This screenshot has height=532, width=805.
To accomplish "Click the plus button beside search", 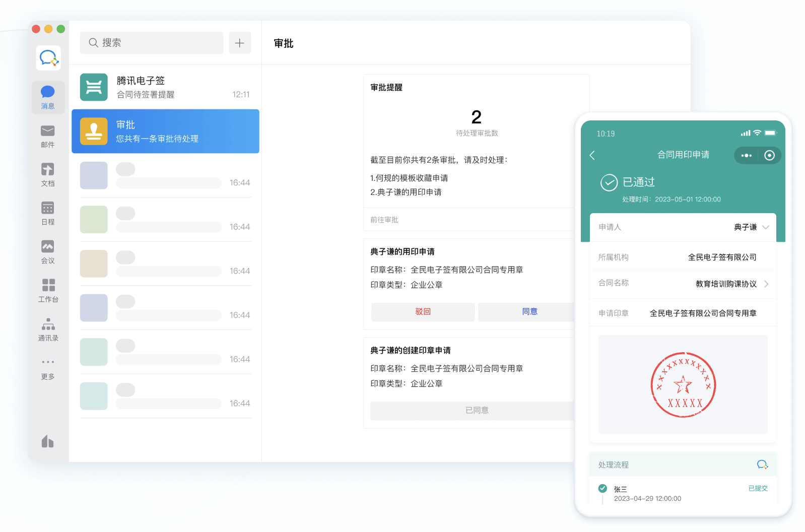I will tap(240, 43).
